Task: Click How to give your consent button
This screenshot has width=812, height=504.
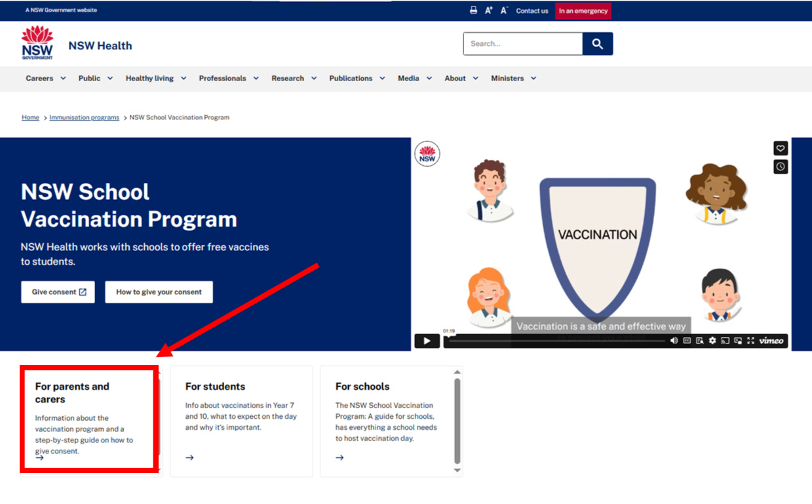Action: point(159,292)
